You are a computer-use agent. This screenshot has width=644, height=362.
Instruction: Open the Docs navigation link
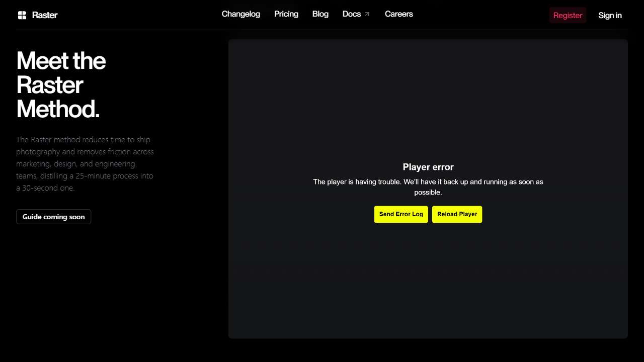(x=351, y=14)
